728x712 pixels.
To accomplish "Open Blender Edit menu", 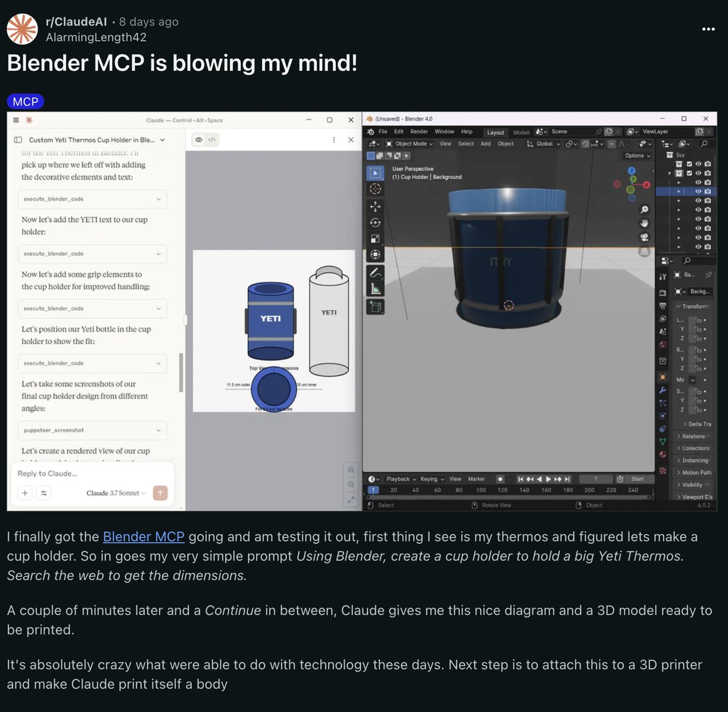I will [399, 132].
